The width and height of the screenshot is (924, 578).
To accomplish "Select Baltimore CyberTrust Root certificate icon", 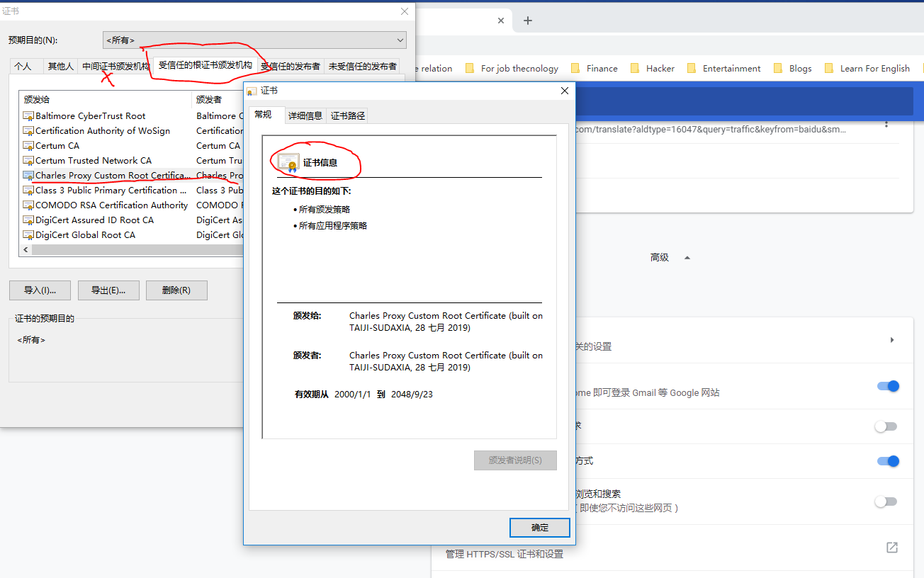I will pos(28,116).
